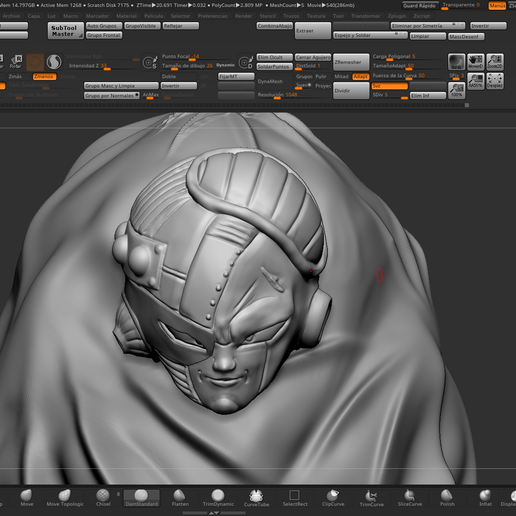Click the Extraer button
Image resolution: width=516 pixels, height=516 pixels.
click(313, 31)
